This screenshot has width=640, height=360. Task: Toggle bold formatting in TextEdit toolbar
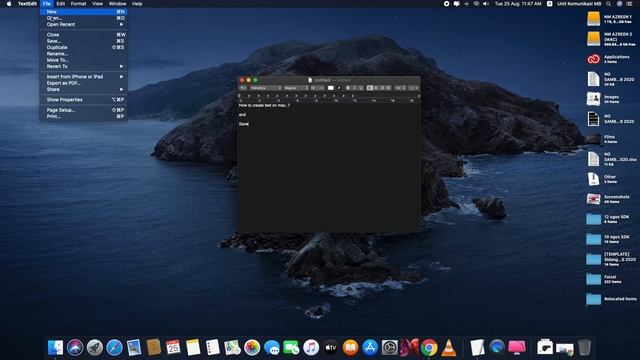(348, 88)
